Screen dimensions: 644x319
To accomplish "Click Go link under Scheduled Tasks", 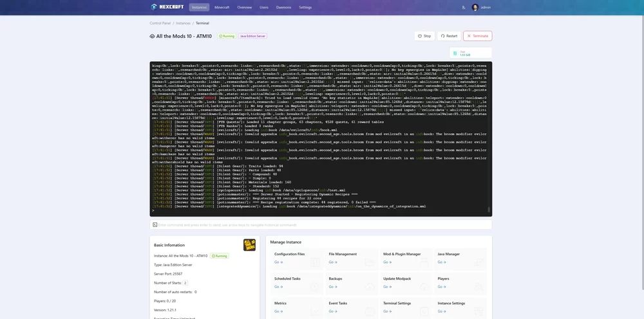I will (x=278, y=287).
